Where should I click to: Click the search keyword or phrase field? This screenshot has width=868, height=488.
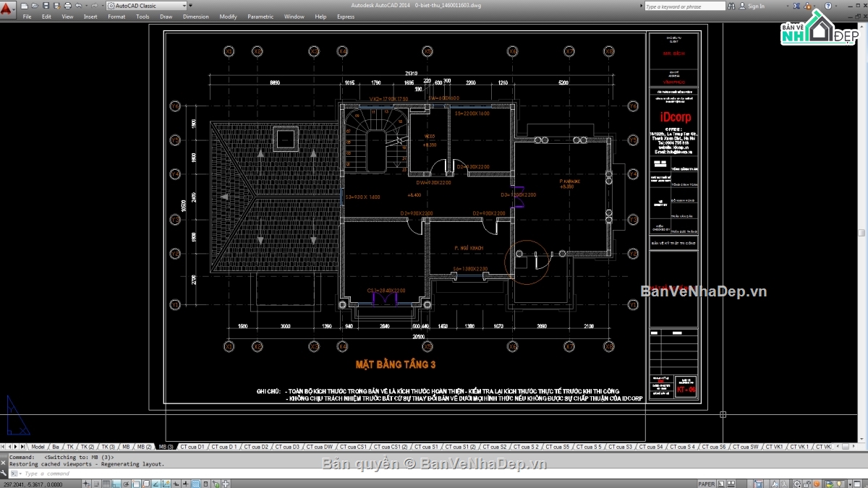[685, 6]
